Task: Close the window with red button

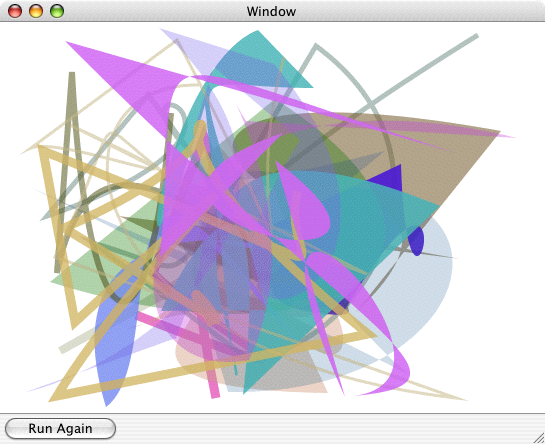Action: pyautogui.click(x=15, y=11)
